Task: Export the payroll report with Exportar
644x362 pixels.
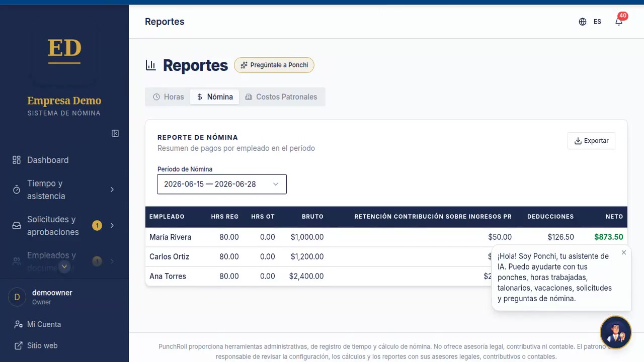Action: pos(591,141)
